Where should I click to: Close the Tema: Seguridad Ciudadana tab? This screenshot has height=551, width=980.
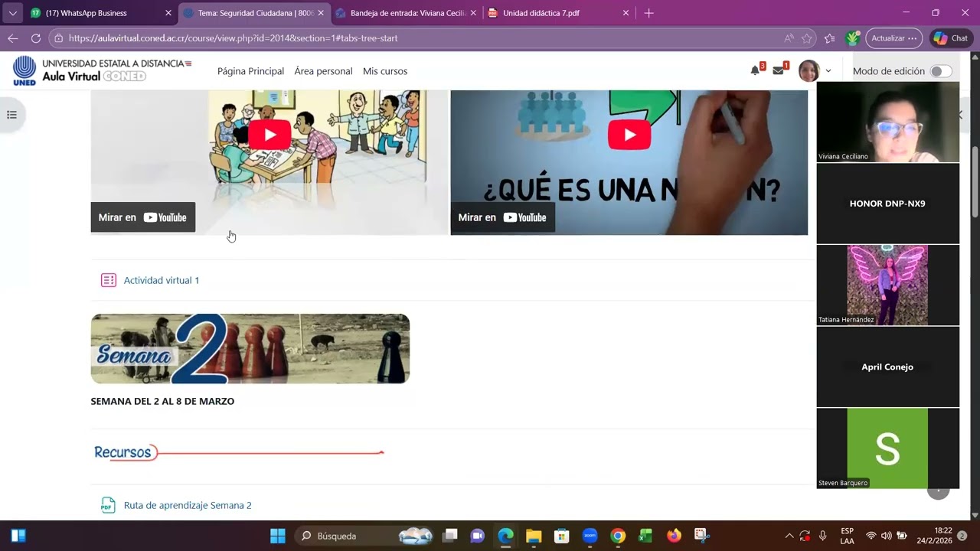[x=321, y=13]
